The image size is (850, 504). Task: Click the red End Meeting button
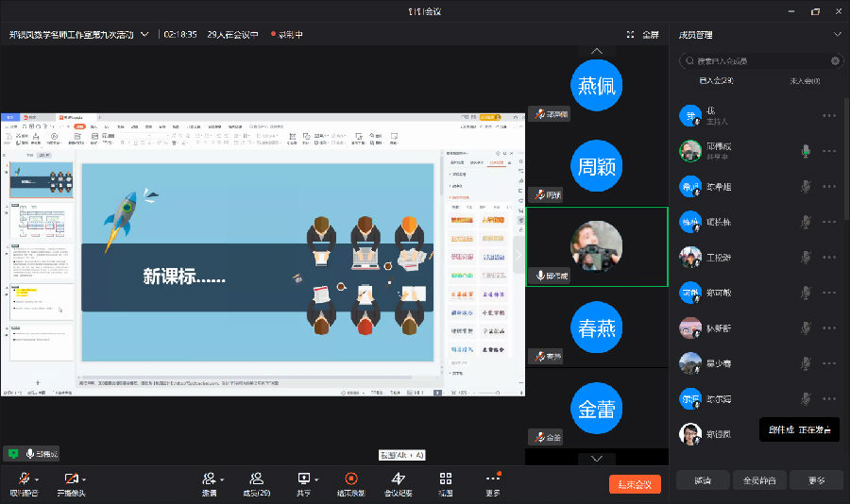[635, 484]
